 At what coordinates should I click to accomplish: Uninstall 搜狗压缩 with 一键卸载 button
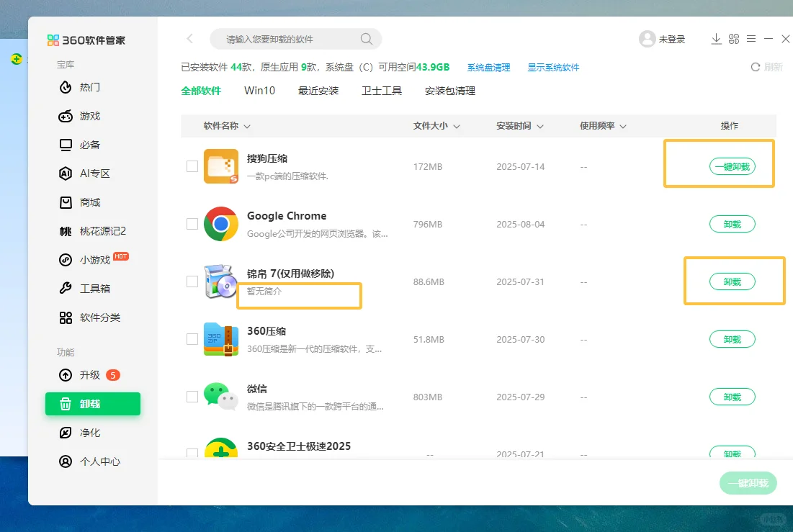(732, 166)
